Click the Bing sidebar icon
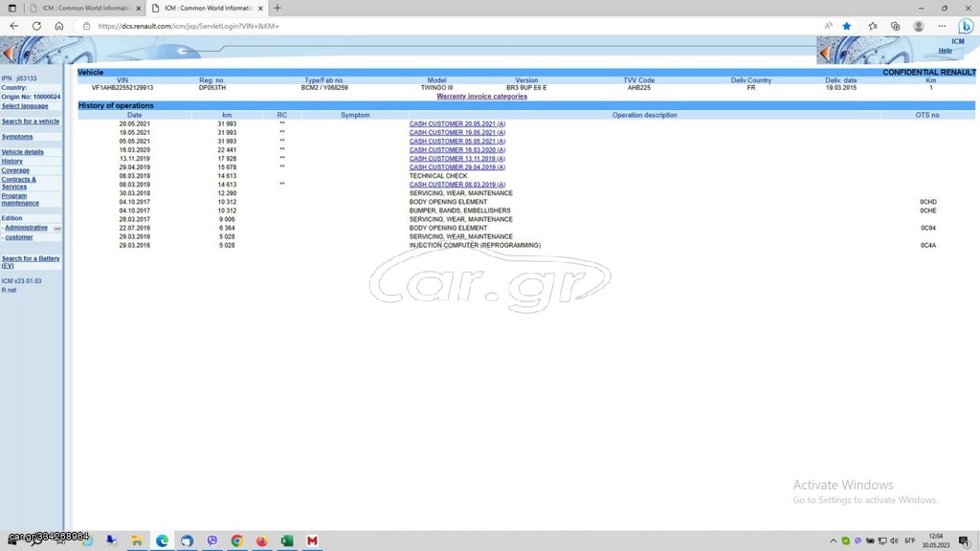Viewport: 980px width, 551px height. click(966, 26)
